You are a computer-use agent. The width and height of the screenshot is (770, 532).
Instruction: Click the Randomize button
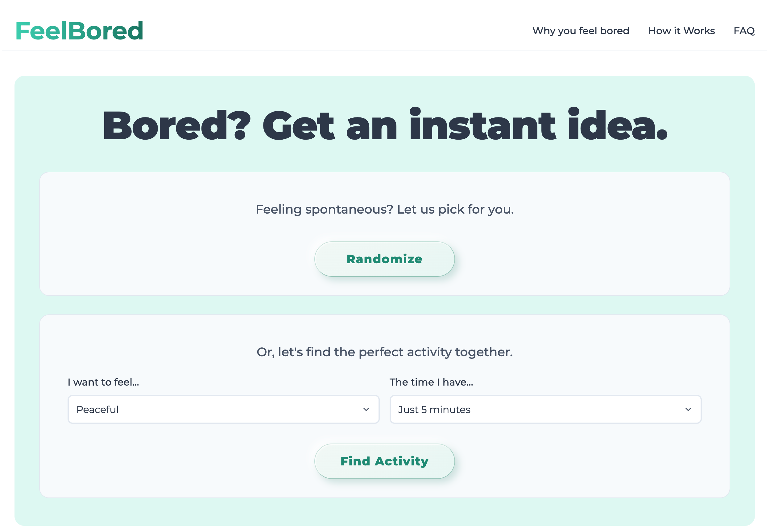point(384,259)
